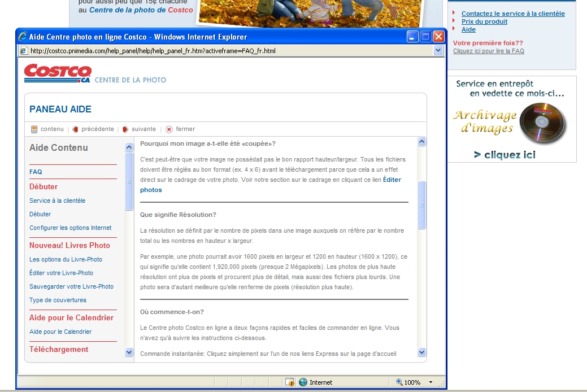Viewport: 587px width, 392px height.
Task: Click the contenu page icon
Action: pyautogui.click(x=34, y=129)
